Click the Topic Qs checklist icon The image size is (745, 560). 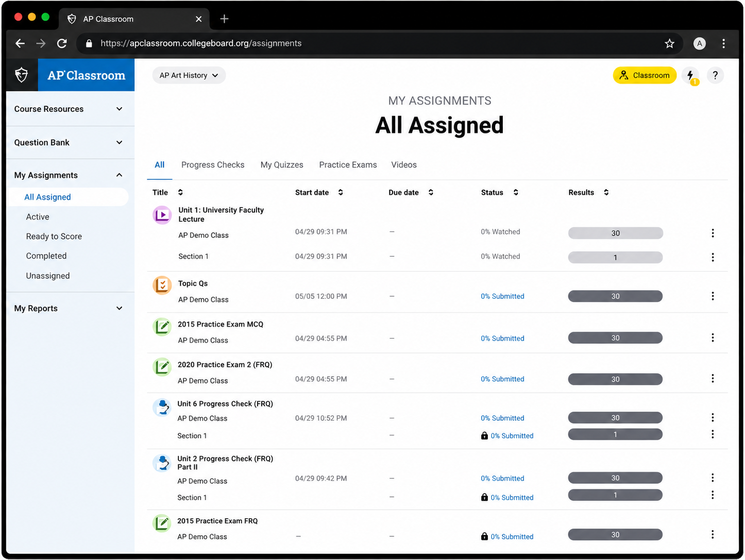point(162,284)
